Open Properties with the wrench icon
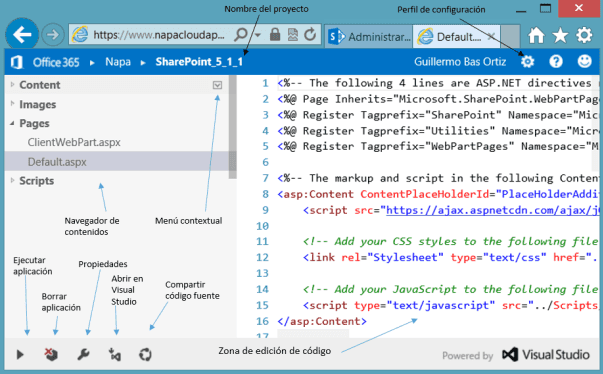The image size is (603, 374). point(83,354)
